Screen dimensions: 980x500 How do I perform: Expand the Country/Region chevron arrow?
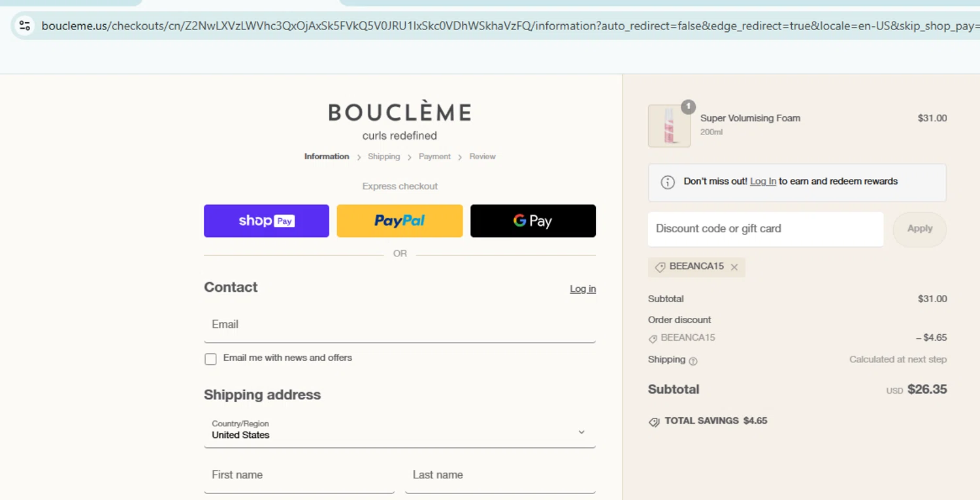click(581, 432)
